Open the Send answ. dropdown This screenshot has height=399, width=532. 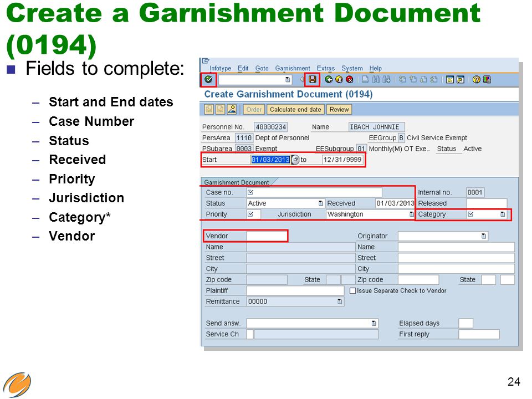pos(374,323)
